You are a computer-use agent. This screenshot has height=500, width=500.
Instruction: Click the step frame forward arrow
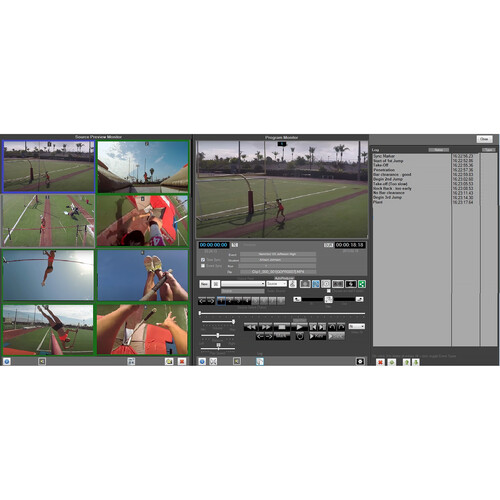pyautogui.click(x=269, y=336)
